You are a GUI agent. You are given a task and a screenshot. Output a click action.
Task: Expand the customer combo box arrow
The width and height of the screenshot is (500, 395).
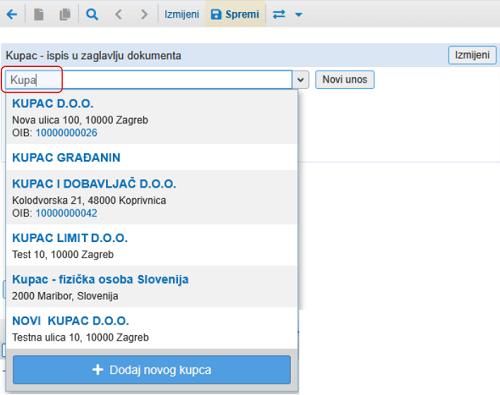(x=301, y=80)
